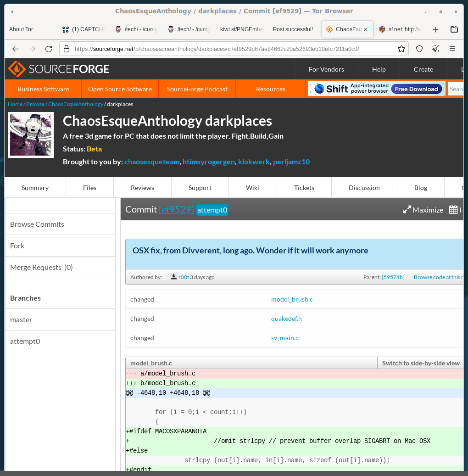Click the calendar History icon

453,209
